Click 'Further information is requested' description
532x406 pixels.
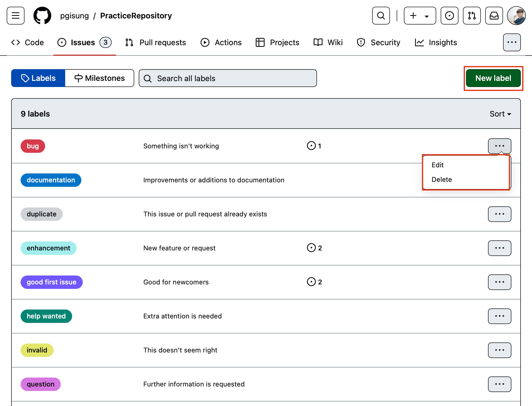(x=194, y=384)
